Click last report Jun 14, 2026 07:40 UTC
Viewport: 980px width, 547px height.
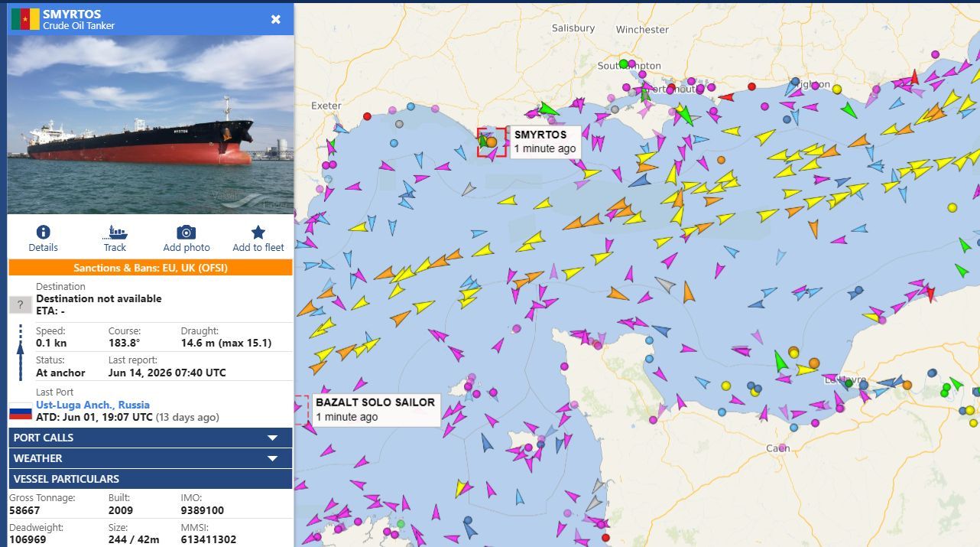click(167, 373)
